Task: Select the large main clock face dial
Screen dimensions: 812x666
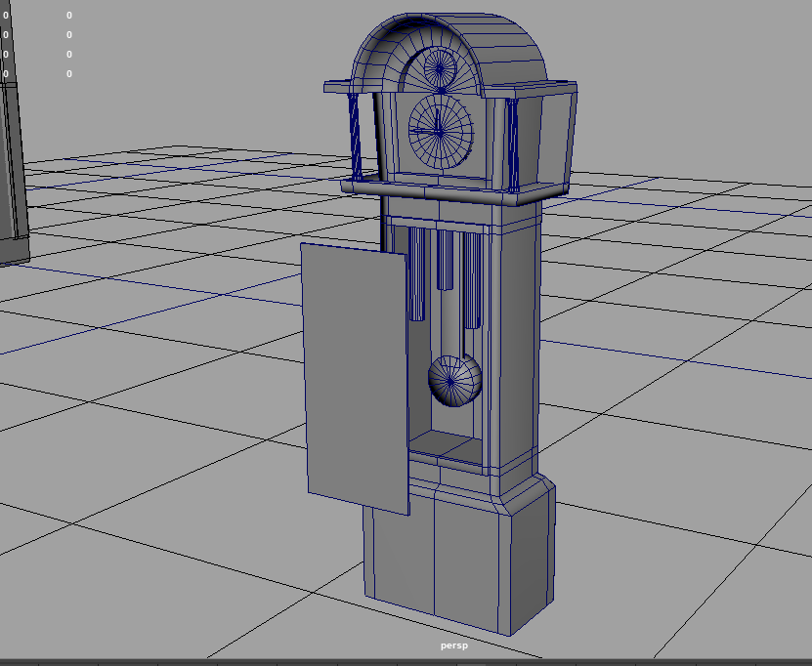Action: (x=441, y=132)
